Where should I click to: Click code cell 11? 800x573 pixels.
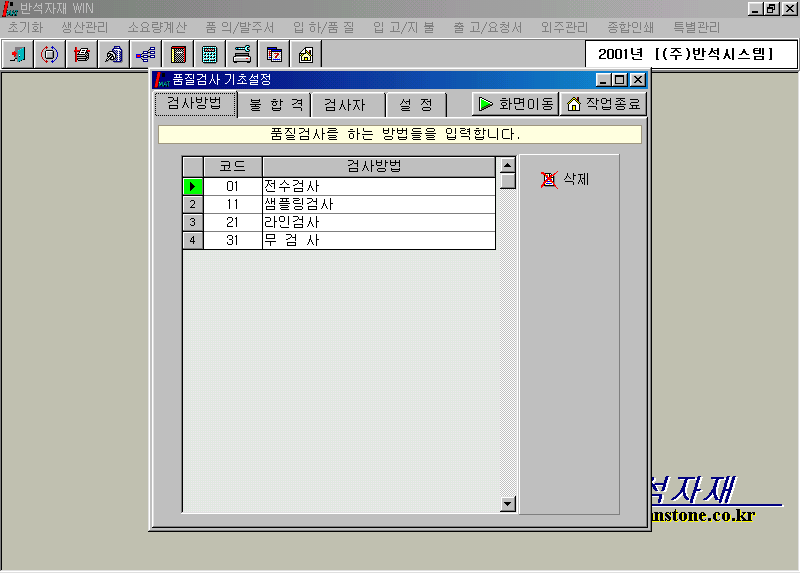point(233,205)
